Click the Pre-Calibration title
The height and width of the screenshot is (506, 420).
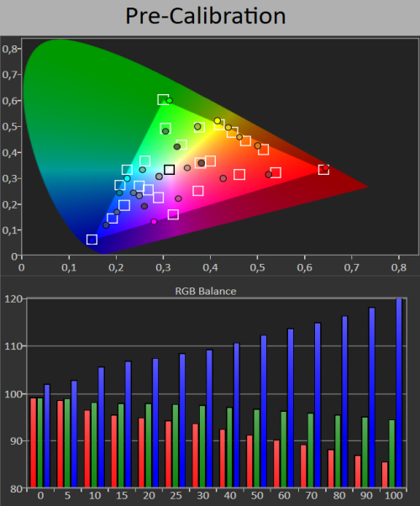(x=206, y=16)
